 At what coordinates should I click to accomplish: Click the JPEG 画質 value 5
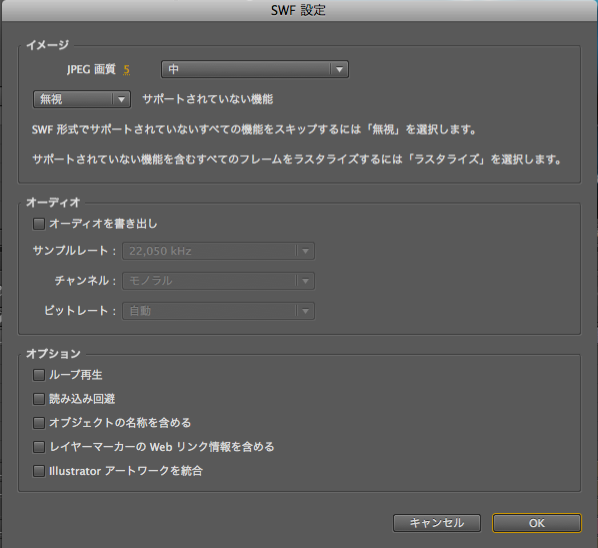[x=127, y=70]
